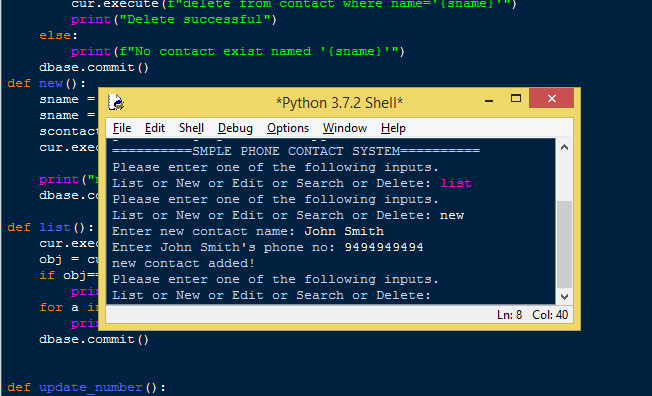
Task: Click the Python IDLE icon in title bar
Action: [x=116, y=102]
